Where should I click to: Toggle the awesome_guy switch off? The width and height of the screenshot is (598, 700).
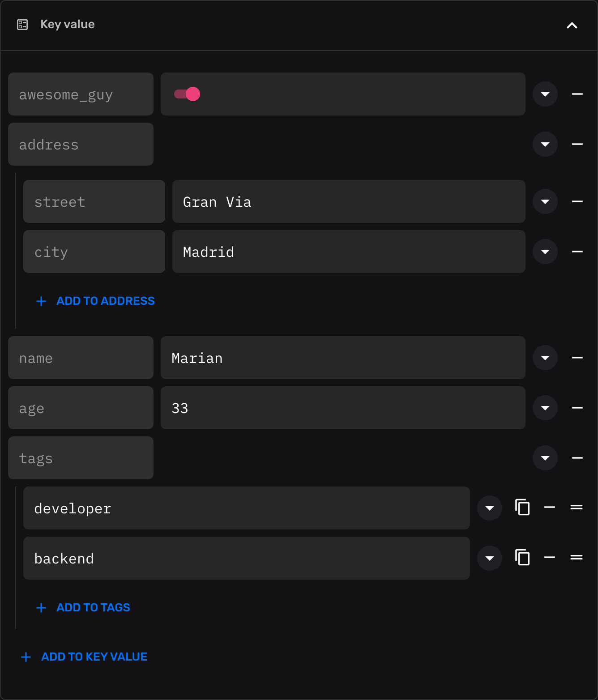(x=187, y=94)
